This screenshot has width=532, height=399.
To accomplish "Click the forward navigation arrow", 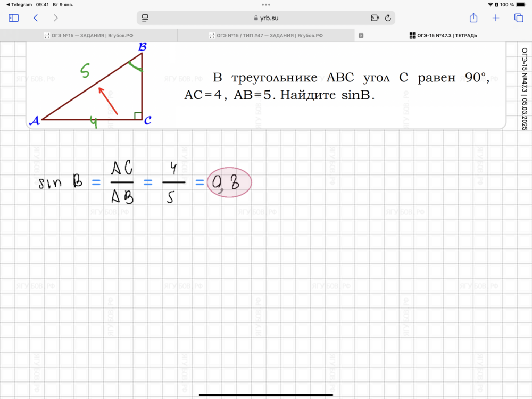I will point(56,18).
